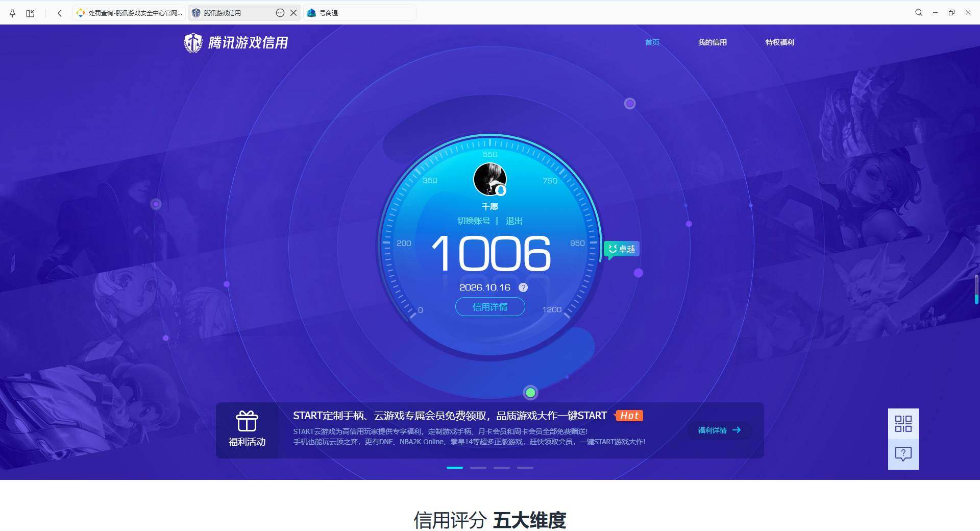Click the page vertical scrollbar thumb
980x531 pixels.
point(976,289)
